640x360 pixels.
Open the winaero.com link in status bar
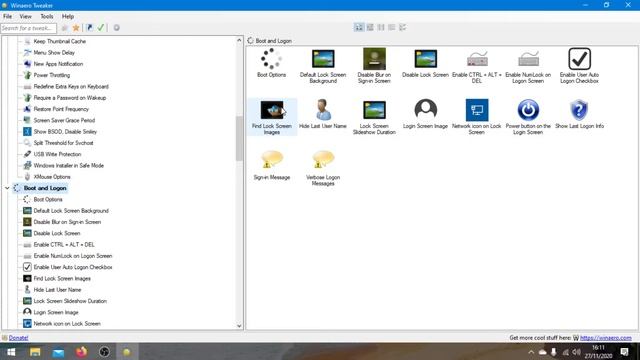point(605,338)
